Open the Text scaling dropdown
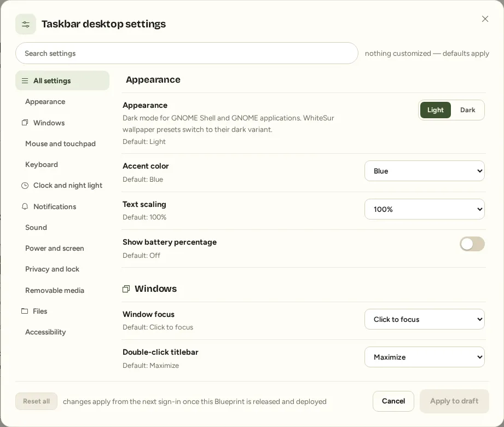This screenshot has width=504, height=427. coord(424,209)
